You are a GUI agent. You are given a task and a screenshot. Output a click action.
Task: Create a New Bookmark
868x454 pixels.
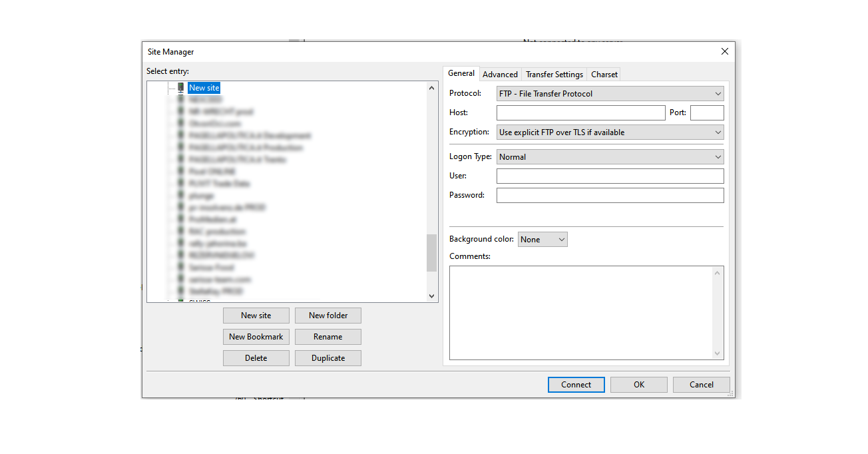[x=256, y=337]
